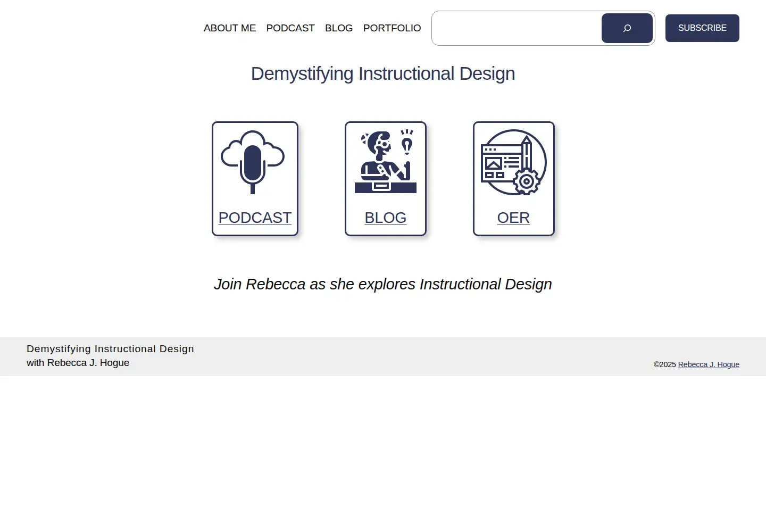766x532 pixels.
Task: Follow the BLOG card link text
Action: [386, 218]
